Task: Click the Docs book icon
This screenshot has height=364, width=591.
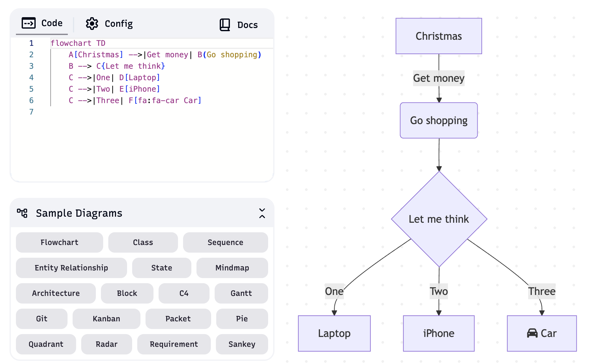Action: tap(225, 25)
